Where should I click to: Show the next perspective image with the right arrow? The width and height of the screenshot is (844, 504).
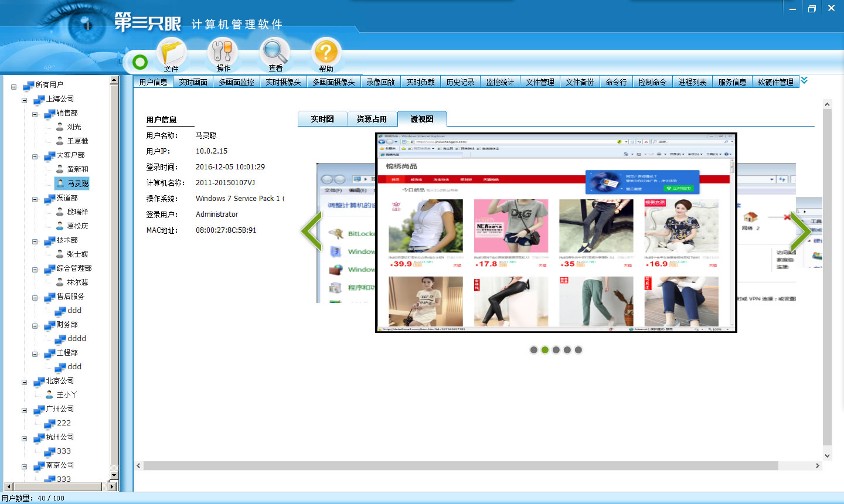(x=801, y=231)
